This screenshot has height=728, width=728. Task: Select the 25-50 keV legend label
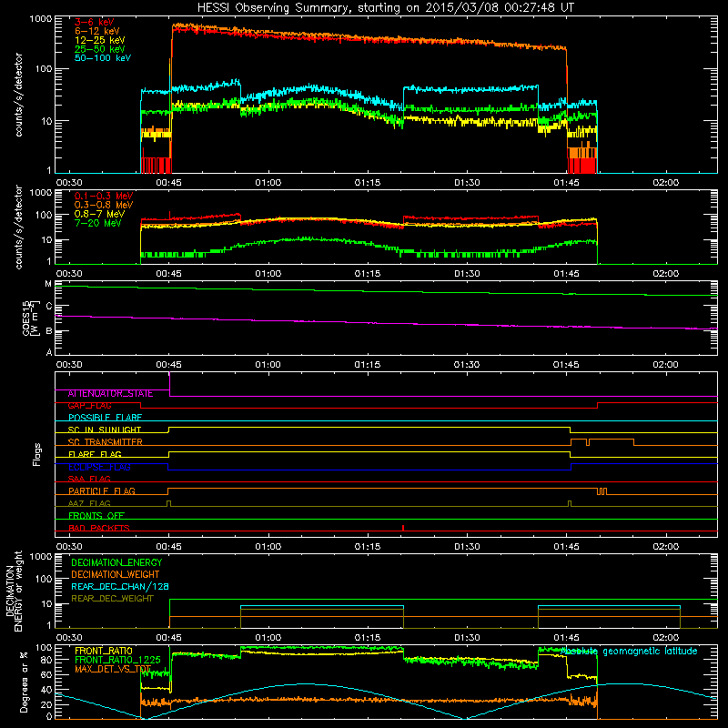click(x=99, y=49)
